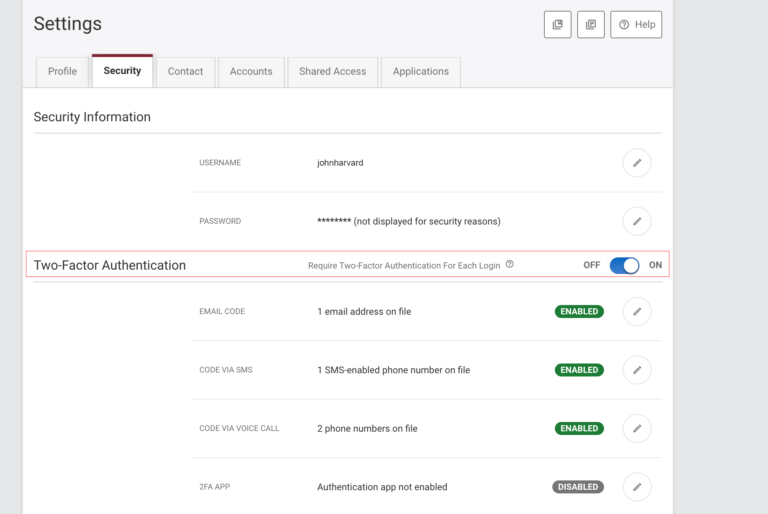This screenshot has width=768, height=514.
Task: Click the Security tab
Action: pyautogui.click(x=122, y=71)
